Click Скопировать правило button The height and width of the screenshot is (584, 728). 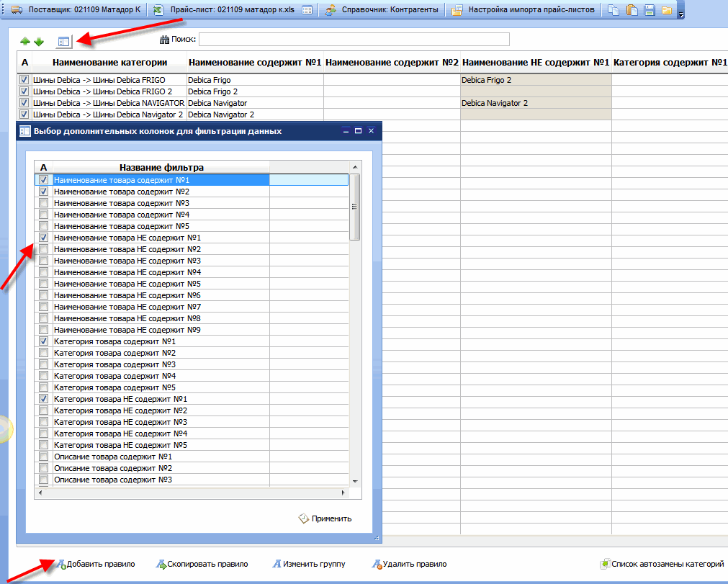[x=202, y=564]
